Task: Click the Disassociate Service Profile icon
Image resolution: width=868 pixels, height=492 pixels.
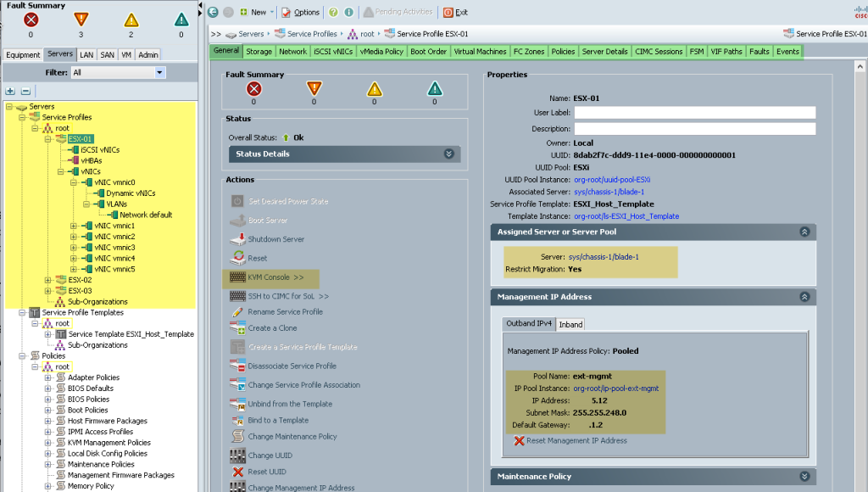Action: click(237, 366)
